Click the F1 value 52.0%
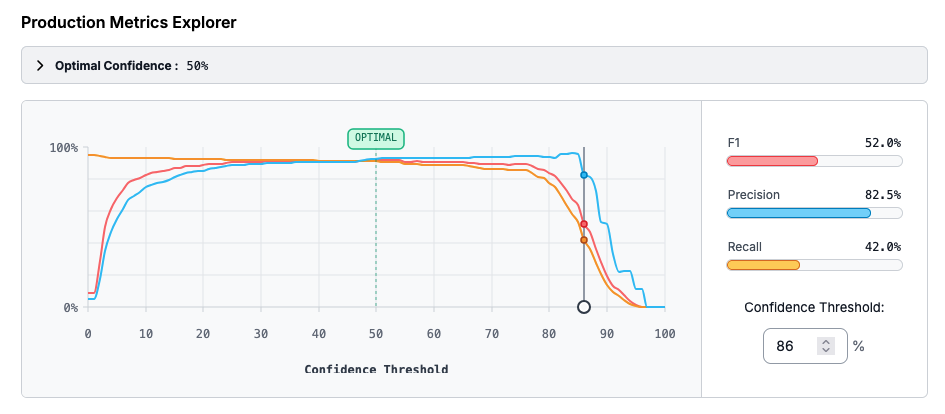 pyautogui.click(x=883, y=143)
